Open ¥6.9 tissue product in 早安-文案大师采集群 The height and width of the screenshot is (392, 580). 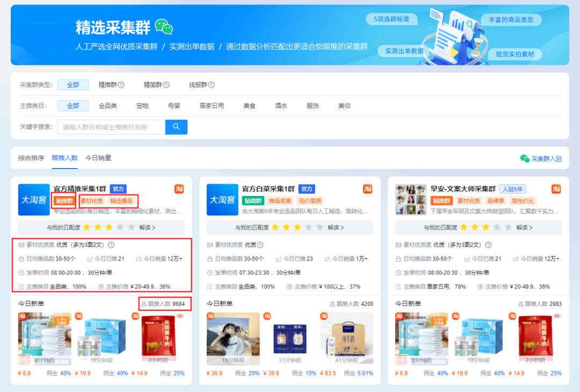(x=422, y=338)
